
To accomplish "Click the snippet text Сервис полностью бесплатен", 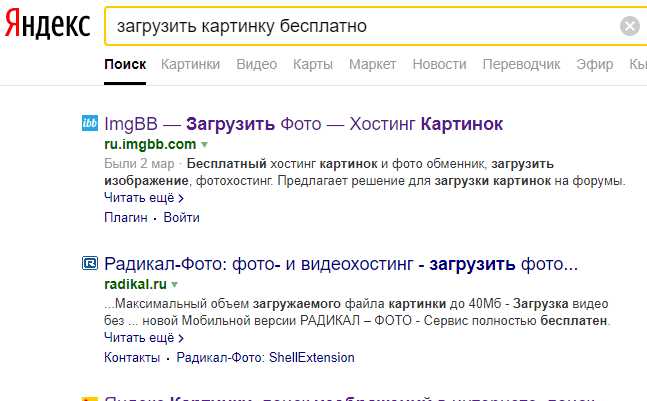I will [x=516, y=321].
